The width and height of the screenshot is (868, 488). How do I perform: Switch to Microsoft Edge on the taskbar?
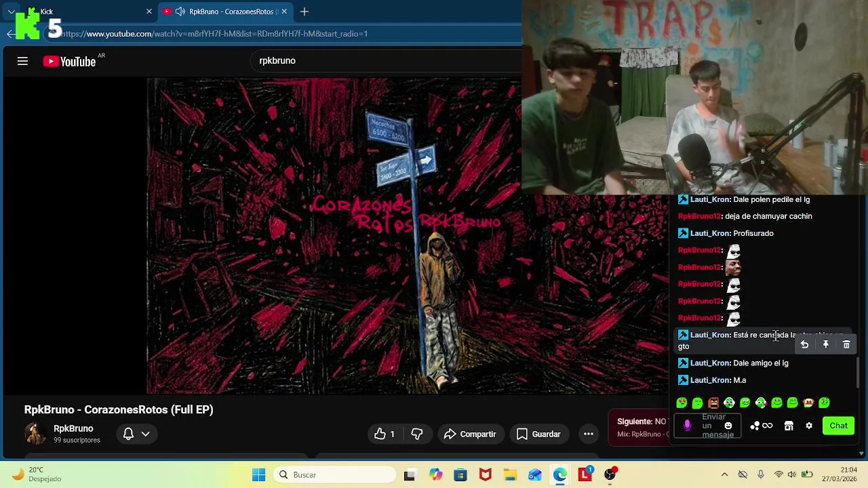560,474
